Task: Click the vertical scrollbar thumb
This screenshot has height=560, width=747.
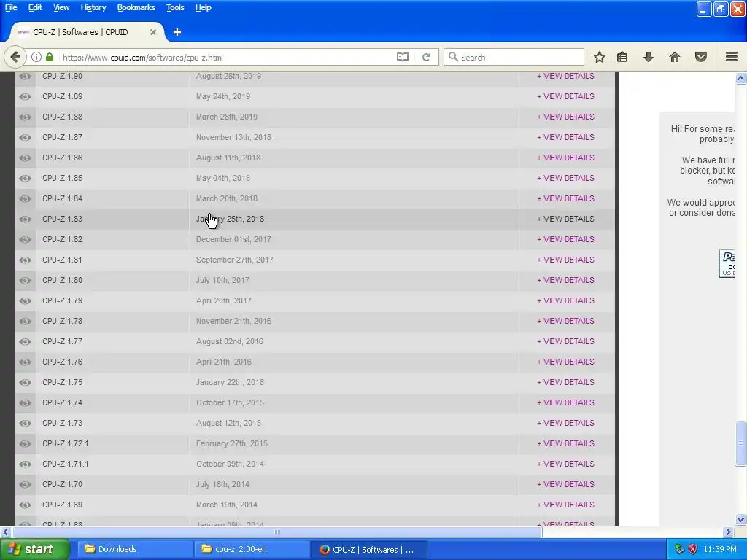Action: (740, 443)
